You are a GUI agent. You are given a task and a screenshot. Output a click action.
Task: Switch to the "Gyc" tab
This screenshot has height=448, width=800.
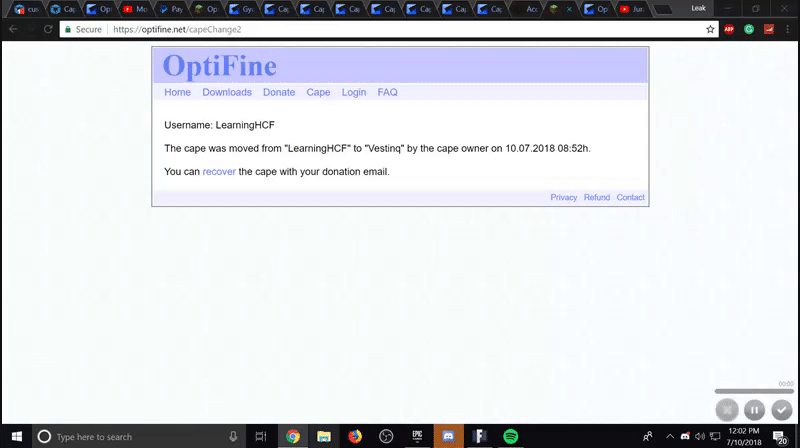click(242, 9)
